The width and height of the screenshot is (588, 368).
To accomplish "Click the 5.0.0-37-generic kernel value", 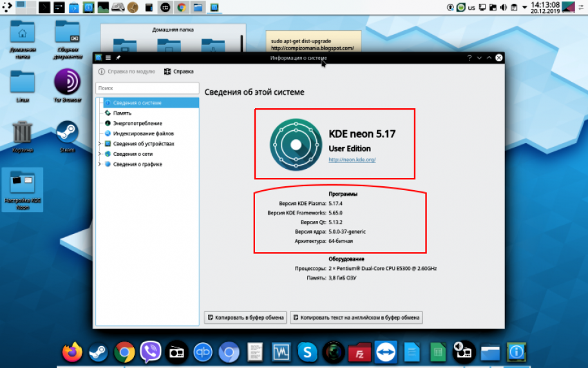I will coord(347,231).
